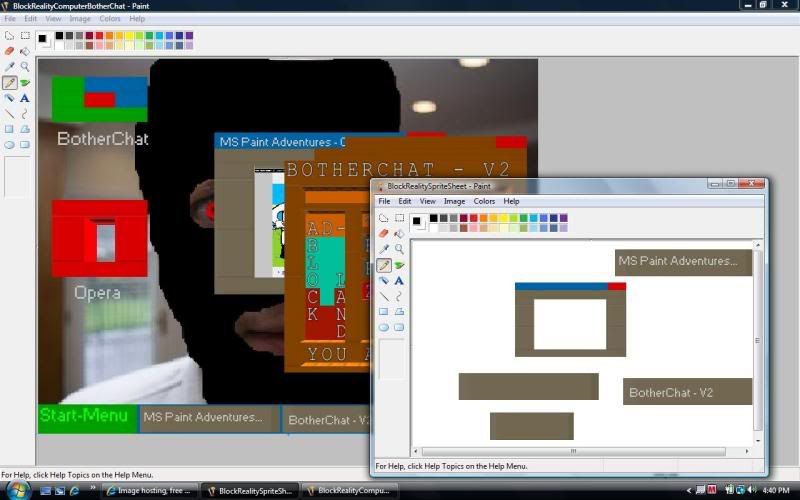
Task: Switch to 'Image hosting, free...' taskbar button
Action: [149, 491]
